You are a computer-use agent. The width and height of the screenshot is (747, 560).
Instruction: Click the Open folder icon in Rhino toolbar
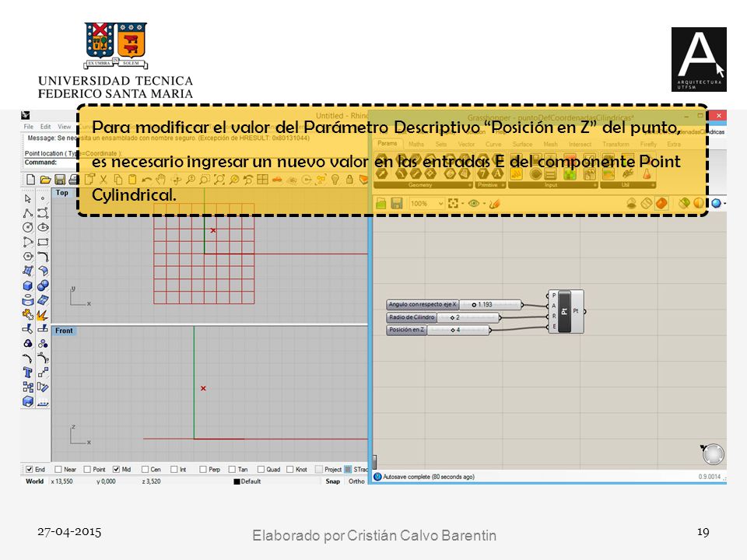coord(45,180)
